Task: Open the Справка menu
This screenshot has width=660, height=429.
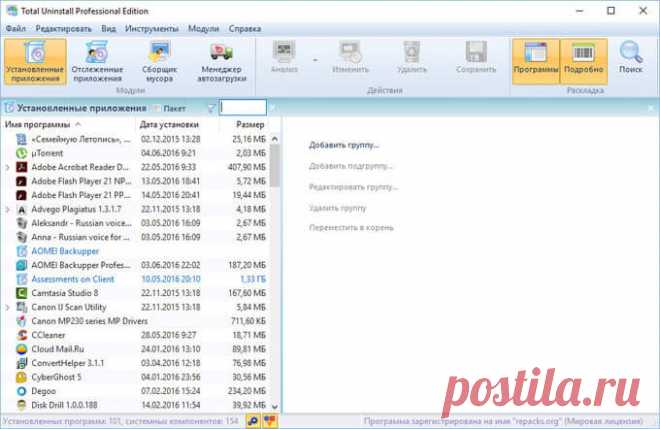Action: [245, 29]
